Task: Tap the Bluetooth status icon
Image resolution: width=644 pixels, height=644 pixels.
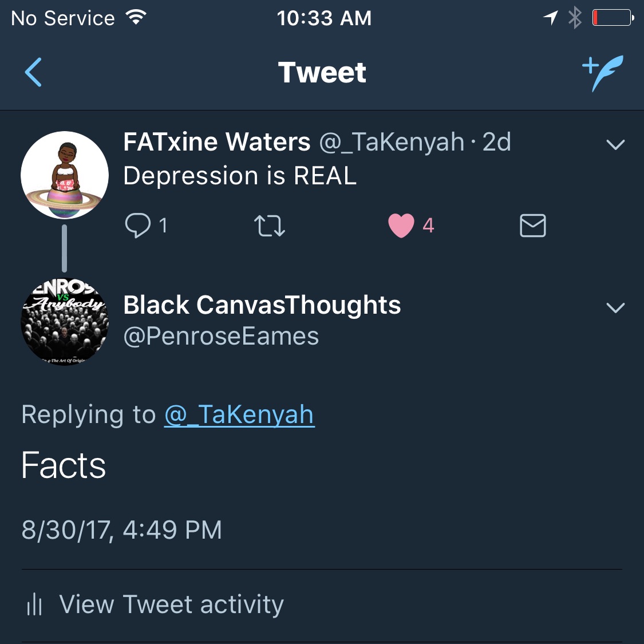Action: (x=575, y=18)
